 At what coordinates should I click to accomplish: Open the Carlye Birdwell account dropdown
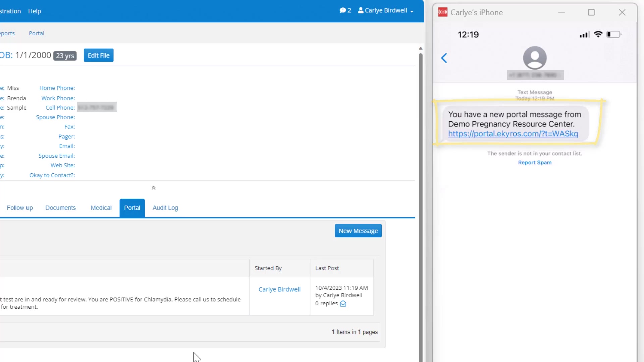(386, 10)
